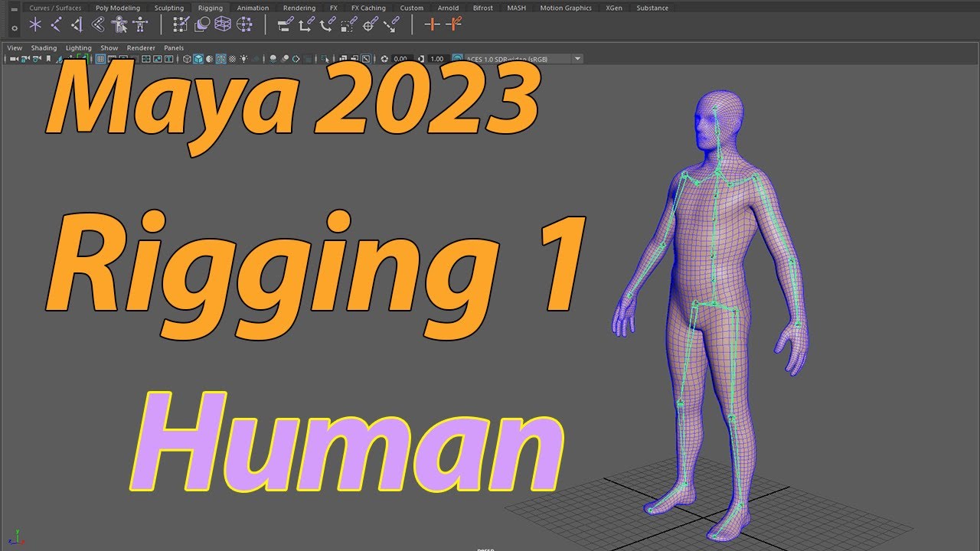Create a Cluster deformer
980x551 pixels.
point(244,24)
